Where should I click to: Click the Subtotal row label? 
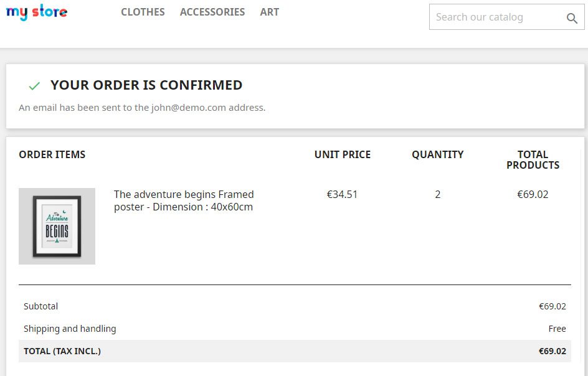tap(41, 306)
